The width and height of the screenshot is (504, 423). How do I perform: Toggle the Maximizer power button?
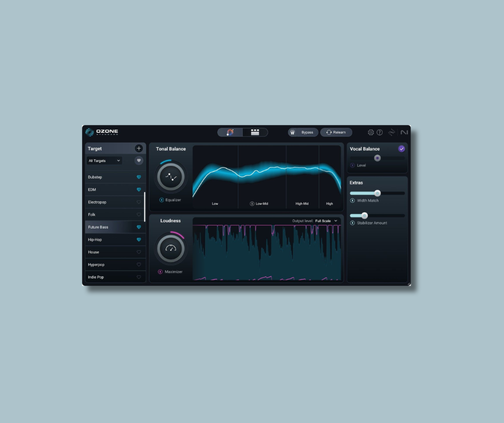[x=160, y=272]
